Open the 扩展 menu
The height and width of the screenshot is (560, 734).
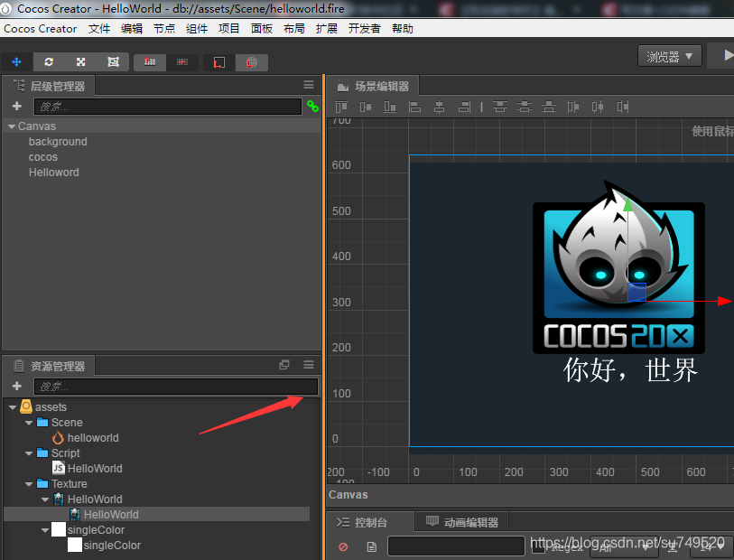327,29
